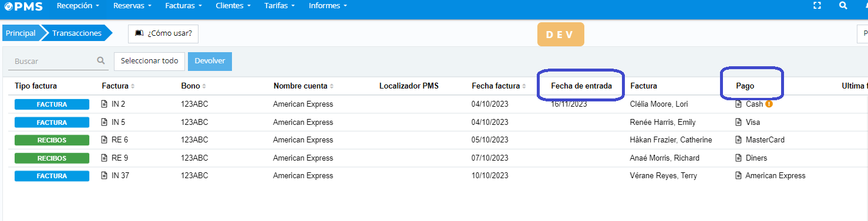Viewport: 868px width, 221px height.
Task: Click the payment icon beside American Express
Action: [x=739, y=176]
